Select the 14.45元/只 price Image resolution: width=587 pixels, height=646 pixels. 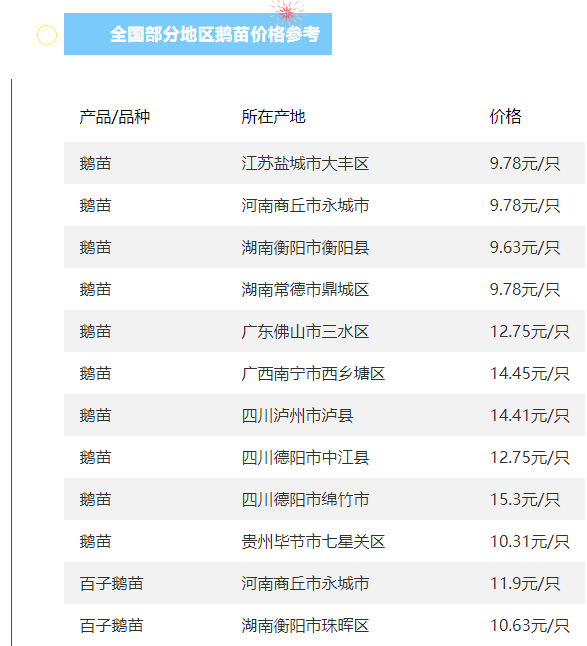coord(530,374)
